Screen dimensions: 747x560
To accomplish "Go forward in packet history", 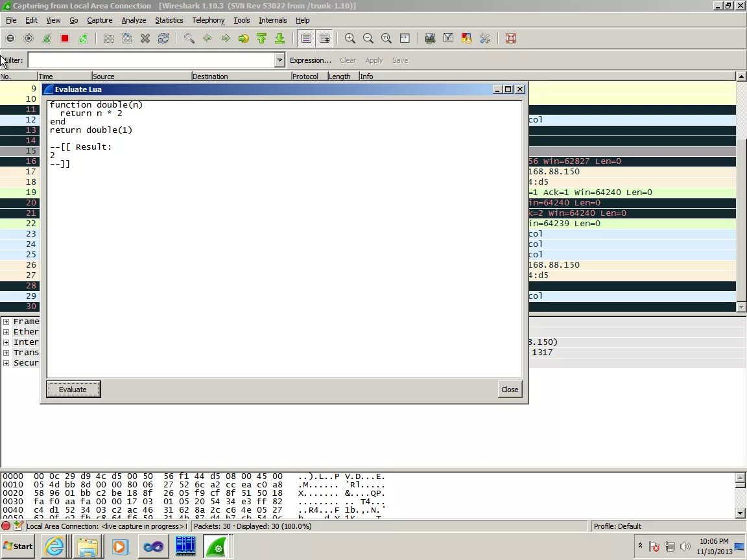I will (226, 39).
